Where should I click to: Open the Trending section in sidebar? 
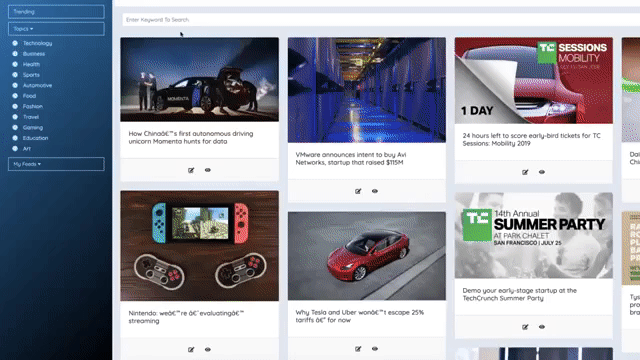point(56,12)
